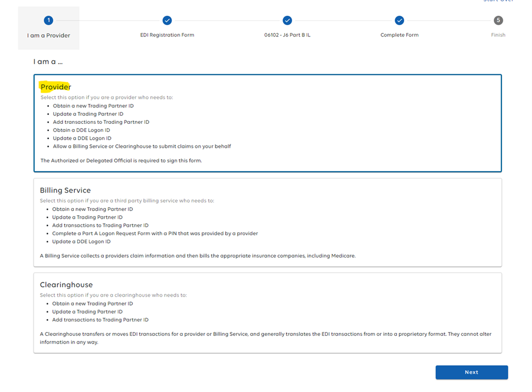
Task: Click the EDI Registration Form checkmark circle
Action: click(167, 20)
